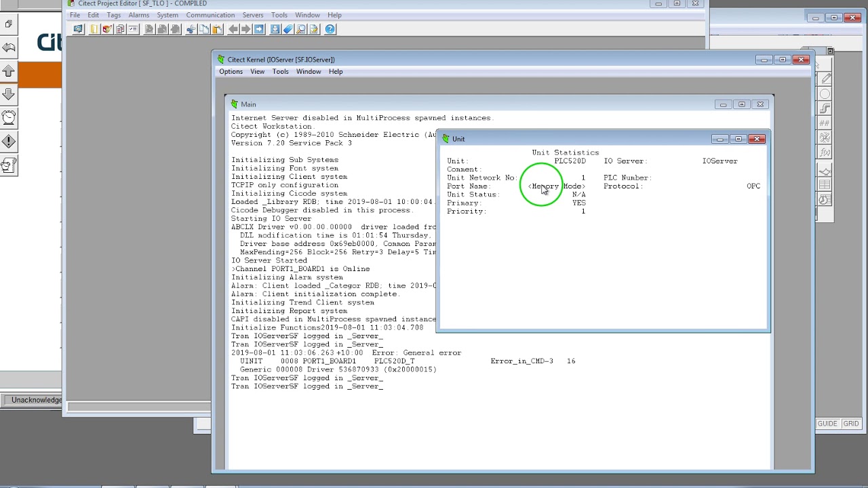The width and height of the screenshot is (868, 488).
Task: Click the alarm clock sidebar button
Action: [9, 118]
